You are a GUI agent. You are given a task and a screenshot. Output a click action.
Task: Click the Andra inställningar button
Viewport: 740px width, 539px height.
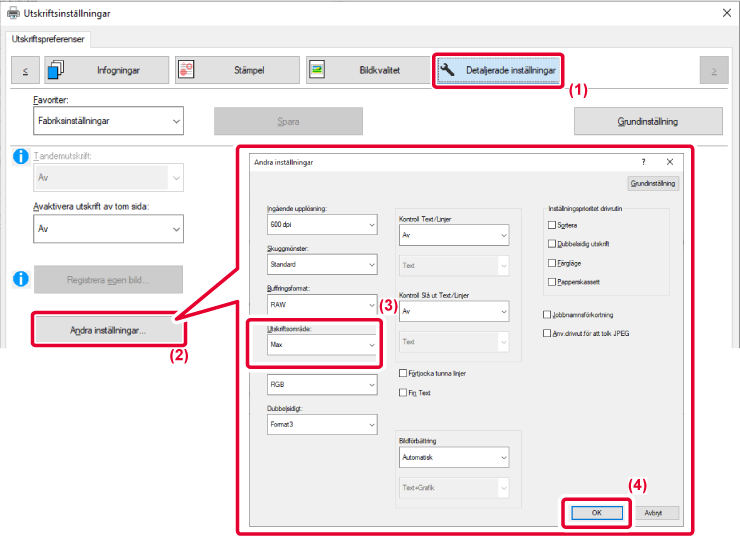click(108, 330)
